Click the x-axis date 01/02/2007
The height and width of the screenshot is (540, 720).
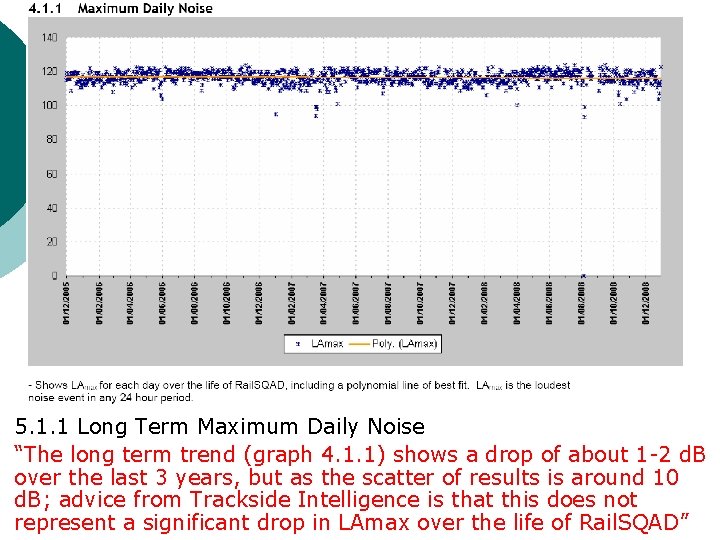click(292, 303)
